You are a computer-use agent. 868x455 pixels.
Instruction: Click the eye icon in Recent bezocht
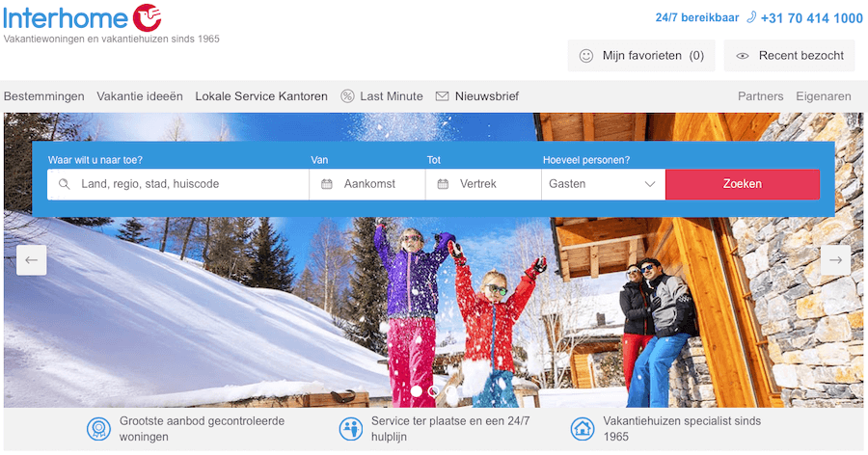[743, 56]
